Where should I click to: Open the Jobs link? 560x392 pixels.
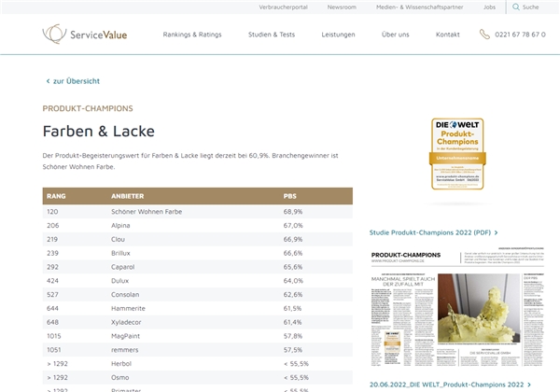489,7
